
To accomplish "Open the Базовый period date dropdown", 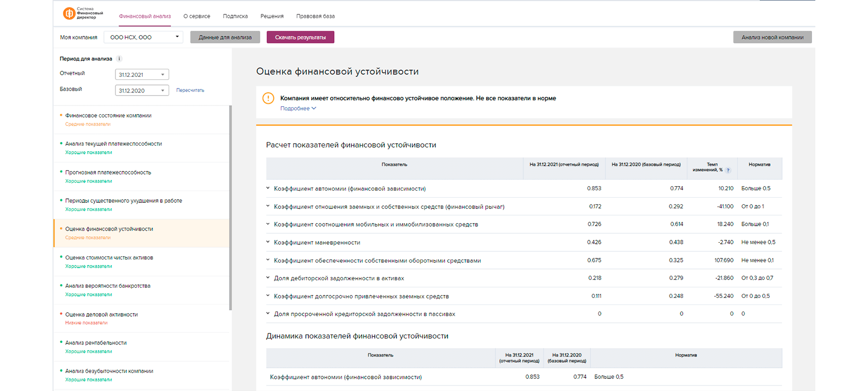I will click(142, 91).
